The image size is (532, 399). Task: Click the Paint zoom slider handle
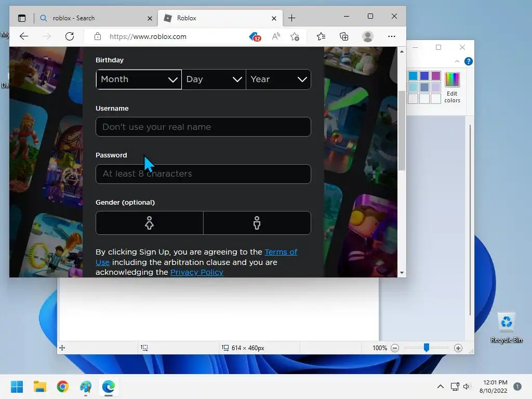pos(427,348)
